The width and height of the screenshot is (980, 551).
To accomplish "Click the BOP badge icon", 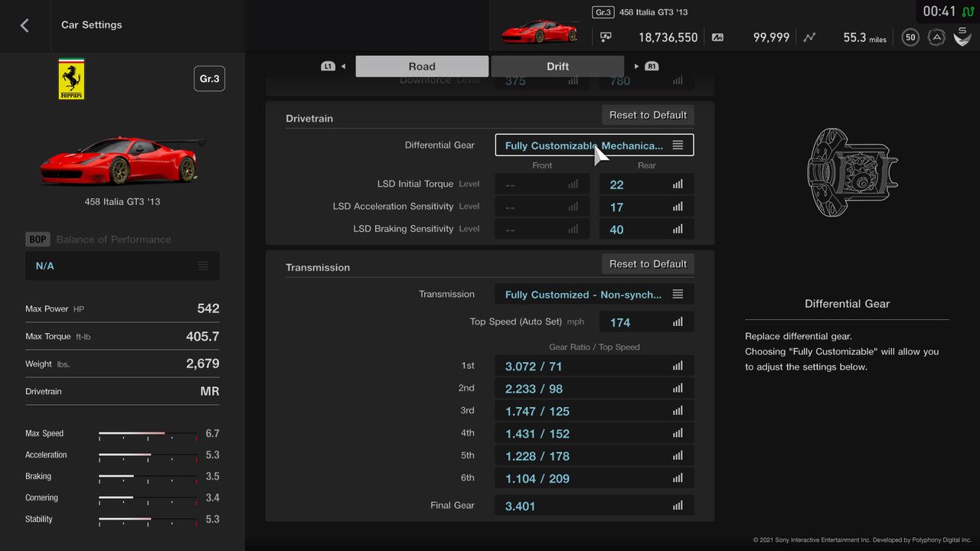I will point(38,240).
